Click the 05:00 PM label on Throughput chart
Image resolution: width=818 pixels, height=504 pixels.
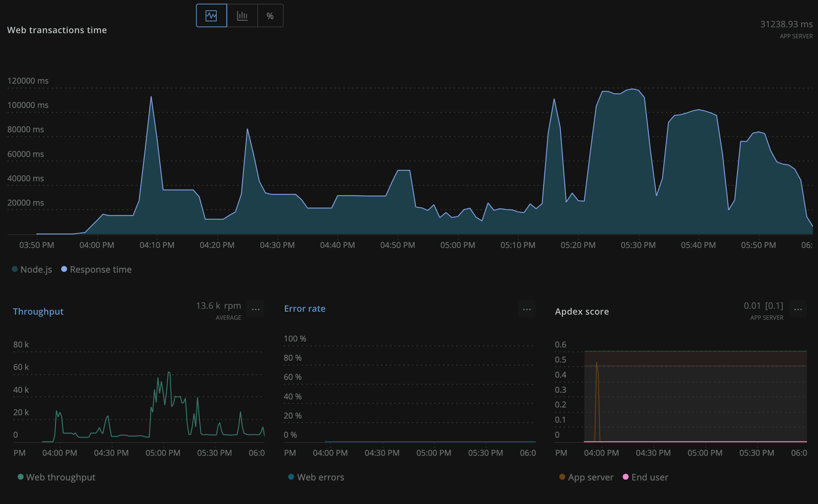(x=163, y=453)
